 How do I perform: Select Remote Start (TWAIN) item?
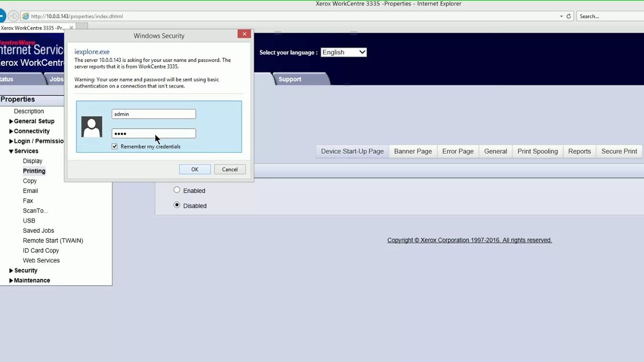pyautogui.click(x=53, y=241)
